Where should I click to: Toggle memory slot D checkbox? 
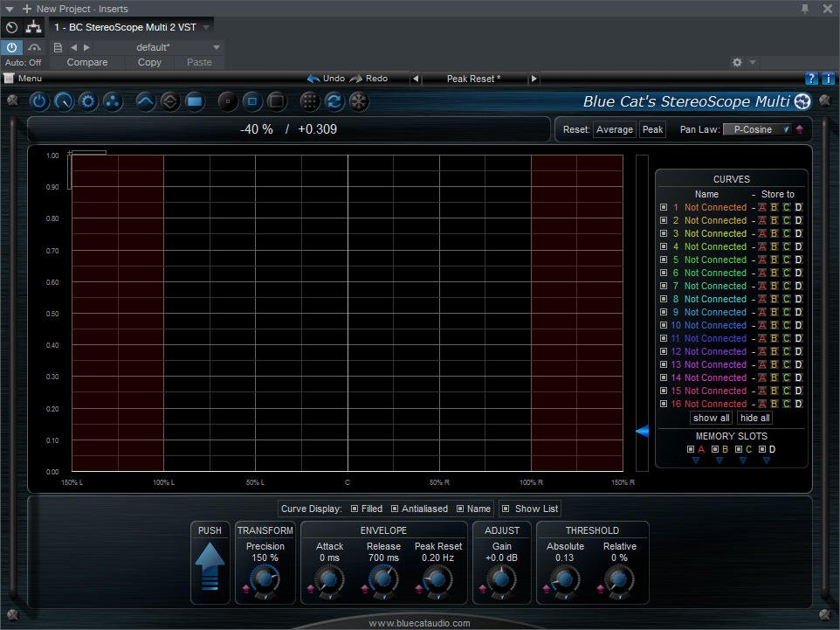pos(762,449)
